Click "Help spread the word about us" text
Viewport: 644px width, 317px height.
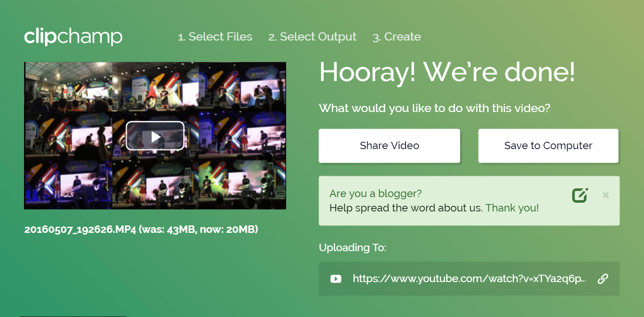tap(406, 208)
